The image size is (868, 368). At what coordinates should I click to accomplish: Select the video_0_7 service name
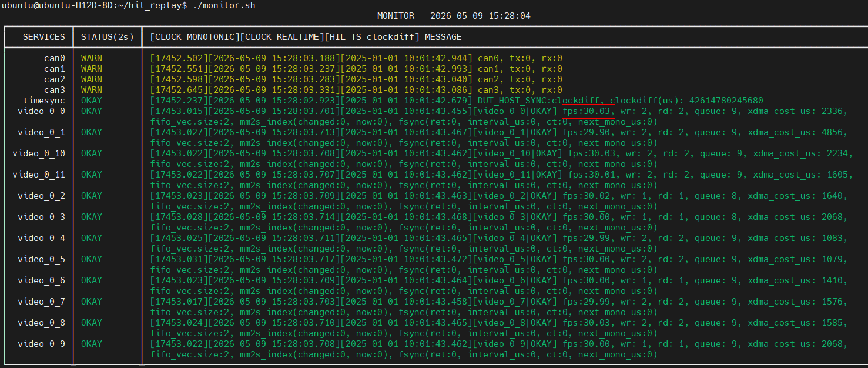point(41,302)
